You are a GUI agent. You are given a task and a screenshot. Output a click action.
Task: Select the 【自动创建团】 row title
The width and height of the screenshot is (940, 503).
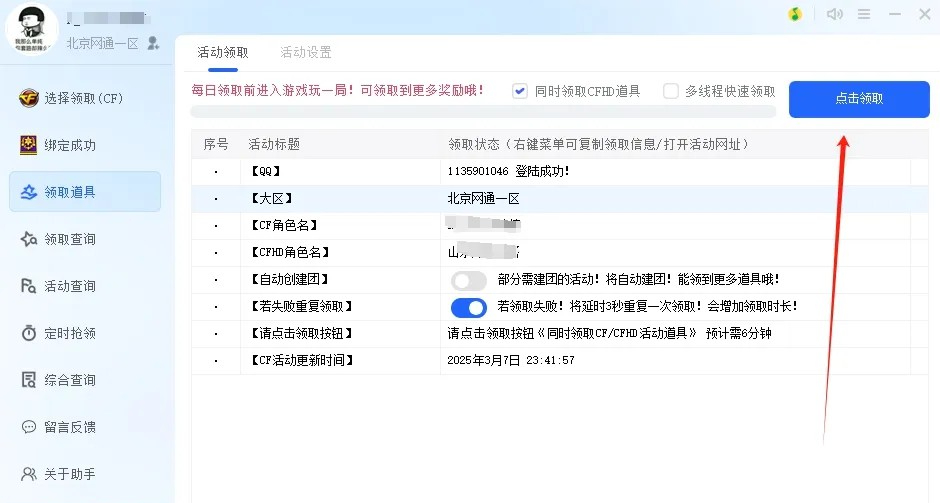(x=290, y=279)
